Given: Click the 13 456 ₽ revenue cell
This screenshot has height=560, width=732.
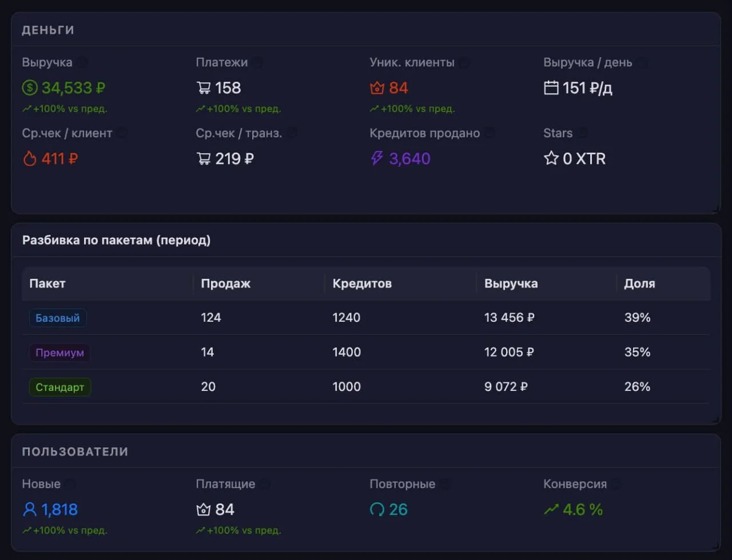Looking at the screenshot, I should [x=509, y=318].
